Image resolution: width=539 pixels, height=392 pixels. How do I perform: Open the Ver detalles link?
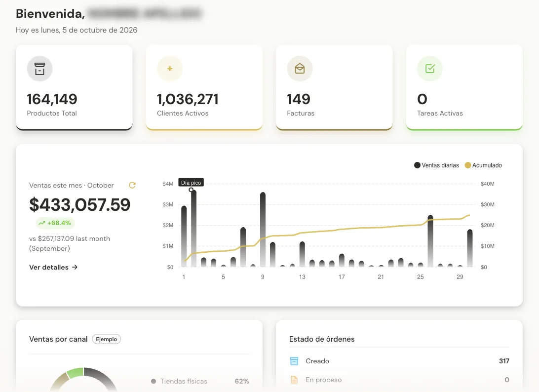click(53, 267)
